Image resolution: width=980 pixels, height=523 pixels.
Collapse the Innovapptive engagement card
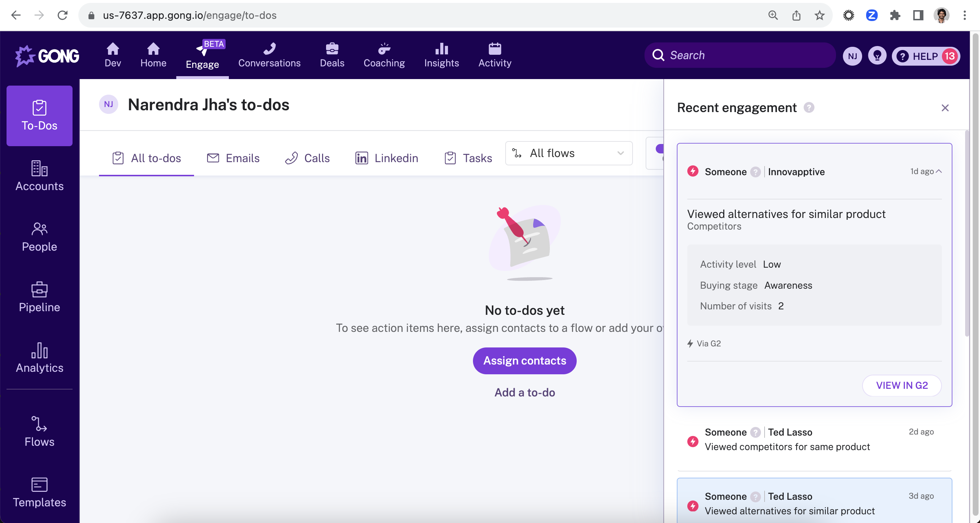pyautogui.click(x=939, y=171)
